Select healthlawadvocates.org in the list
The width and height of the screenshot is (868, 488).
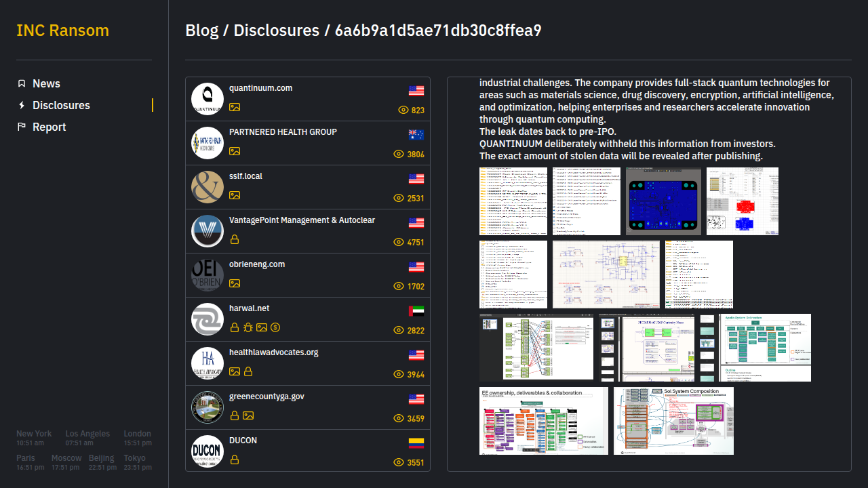308,363
